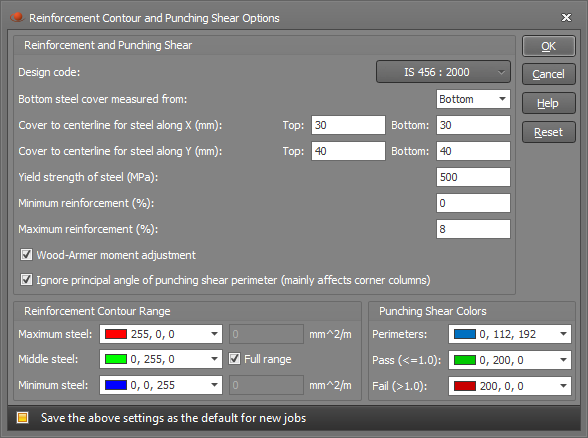Click the blue Perimeters color swatch
Viewport: 588px width, 438px height.
[x=465, y=334]
